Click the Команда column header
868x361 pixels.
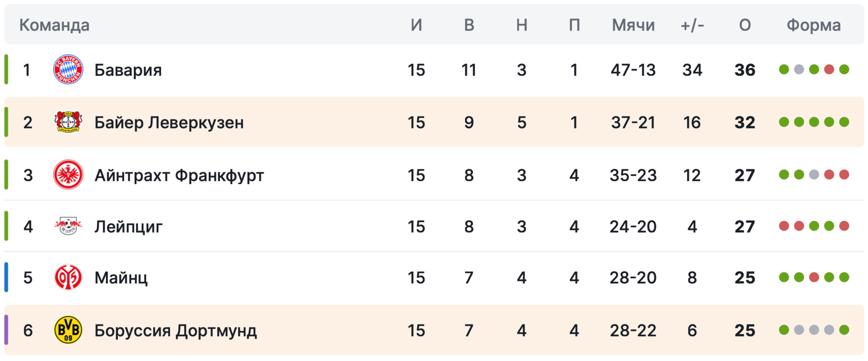(x=54, y=25)
